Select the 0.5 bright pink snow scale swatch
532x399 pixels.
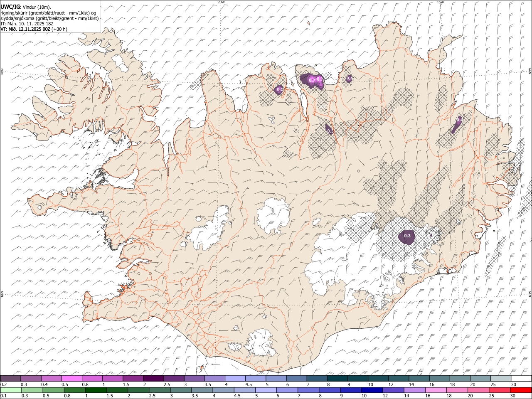pyautogui.click(x=71, y=378)
